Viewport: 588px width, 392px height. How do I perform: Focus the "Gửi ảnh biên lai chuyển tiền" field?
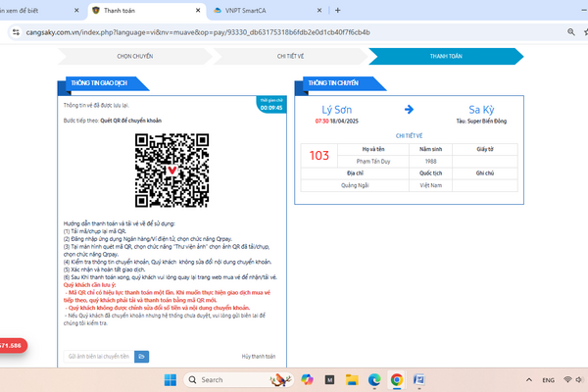pos(99,357)
